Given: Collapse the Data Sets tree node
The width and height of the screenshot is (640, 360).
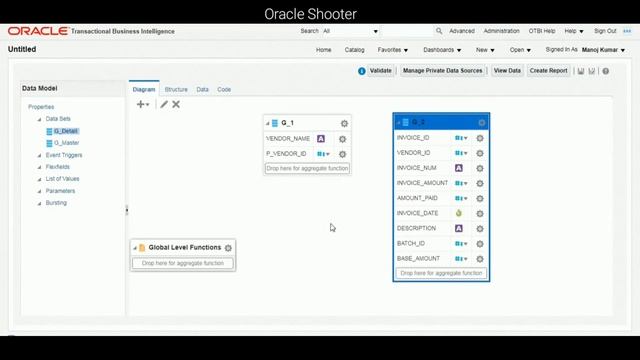Looking at the screenshot, I should click(40, 119).
